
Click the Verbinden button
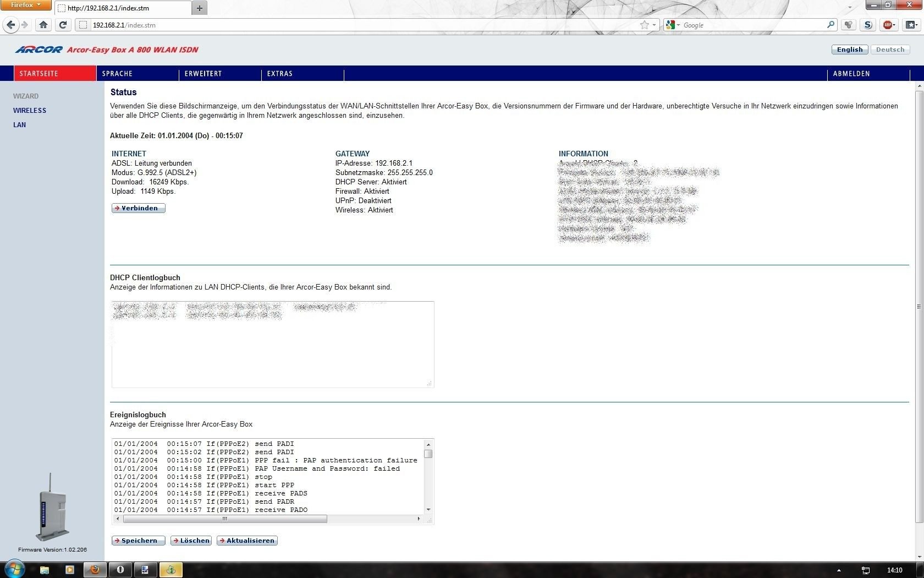139,208
